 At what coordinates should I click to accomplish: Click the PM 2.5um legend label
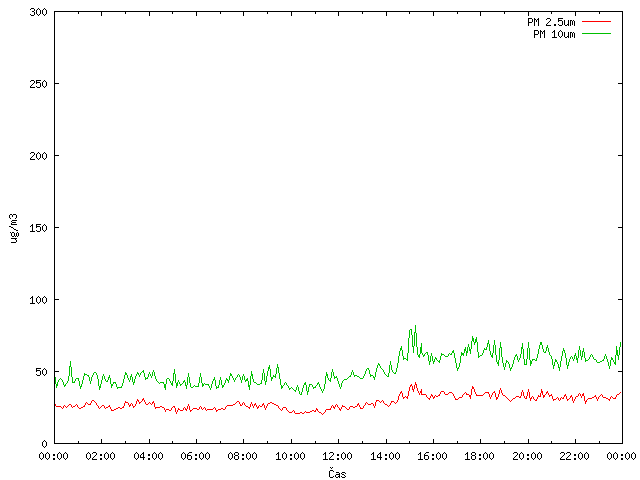551,22
